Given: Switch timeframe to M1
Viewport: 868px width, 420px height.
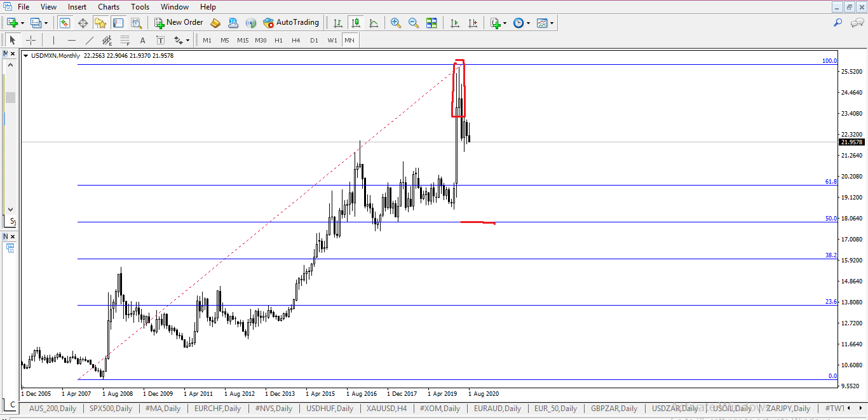Looking at the screenshot, I should click(x=207, y=40).
